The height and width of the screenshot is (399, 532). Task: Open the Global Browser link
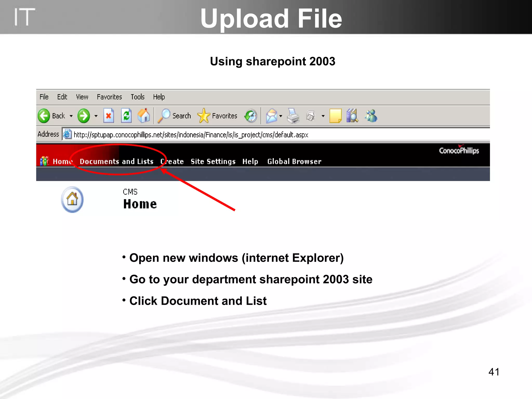[294, 162]
